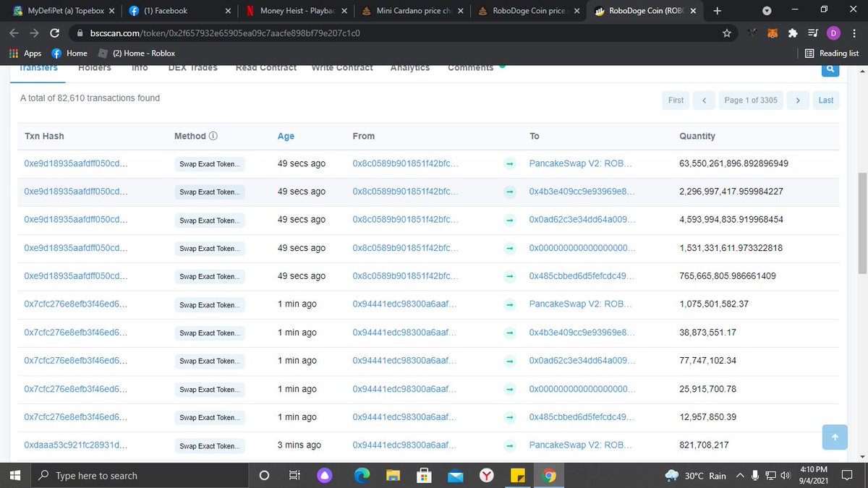Open PancakeSwap V2 recipient in 63,550,261,896 row
868x488 pixels.
click(x=582, y=164)
